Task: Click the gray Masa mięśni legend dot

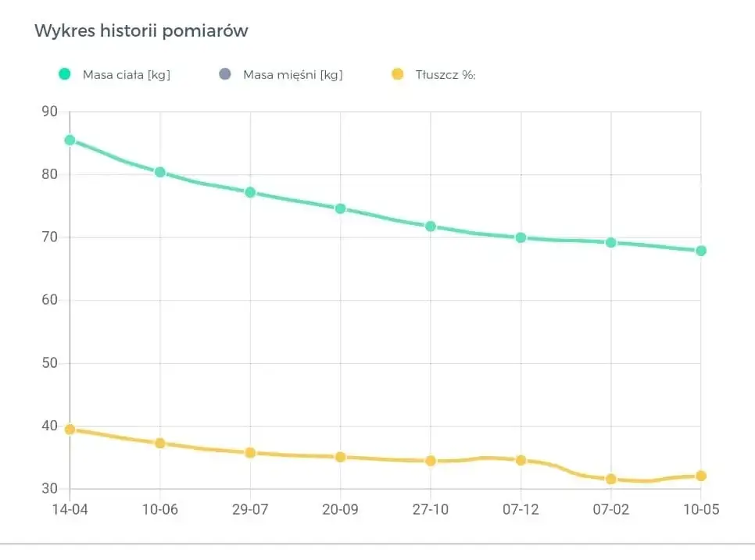Action: pyautogui.click(x=225, y=74)
